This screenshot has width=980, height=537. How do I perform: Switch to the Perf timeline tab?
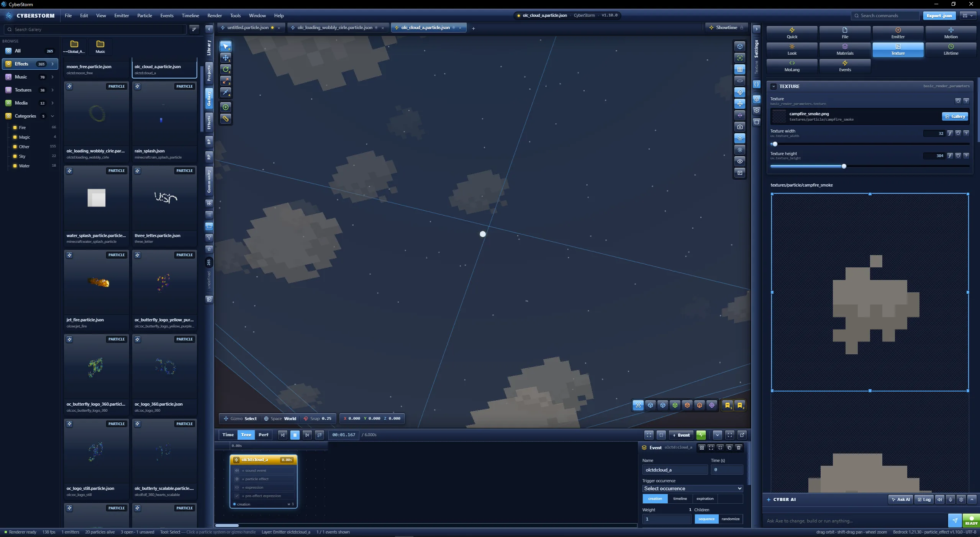coord(263,435)
